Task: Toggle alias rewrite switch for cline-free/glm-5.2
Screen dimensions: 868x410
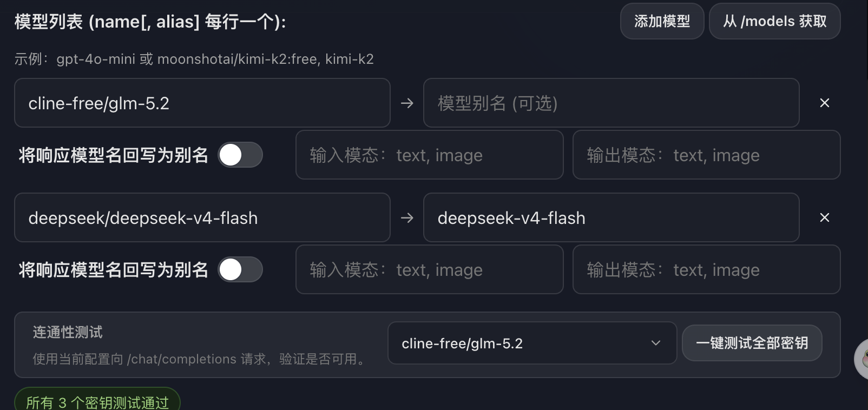Action: point(240,155)
